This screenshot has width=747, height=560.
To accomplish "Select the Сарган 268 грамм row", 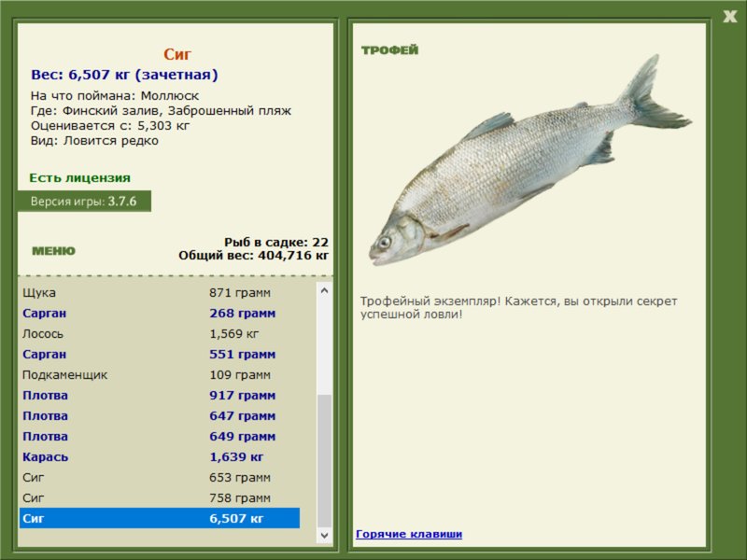I will (x=160, y=313).
